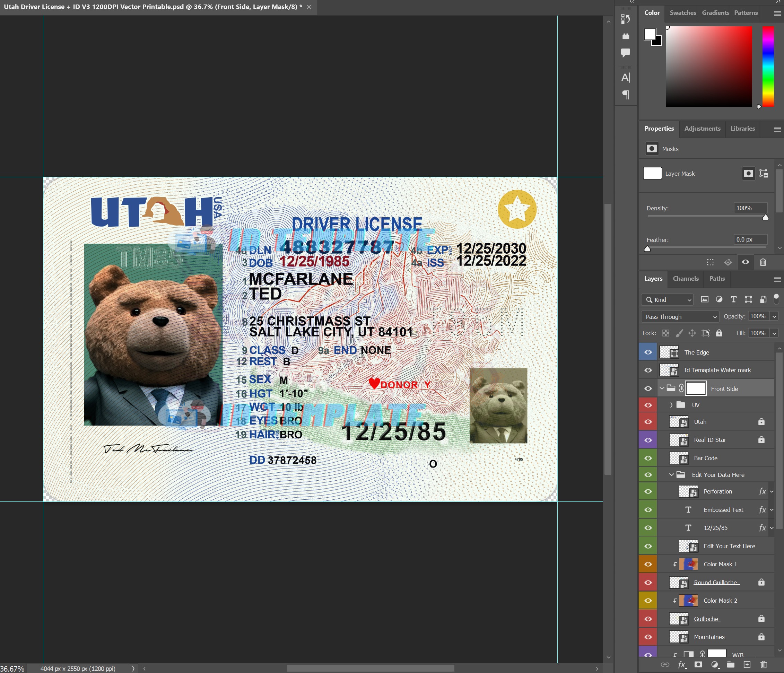Open the Opacity slider dropdown arrow
This screenshot has width=784, height=673.
coord(774,316)
